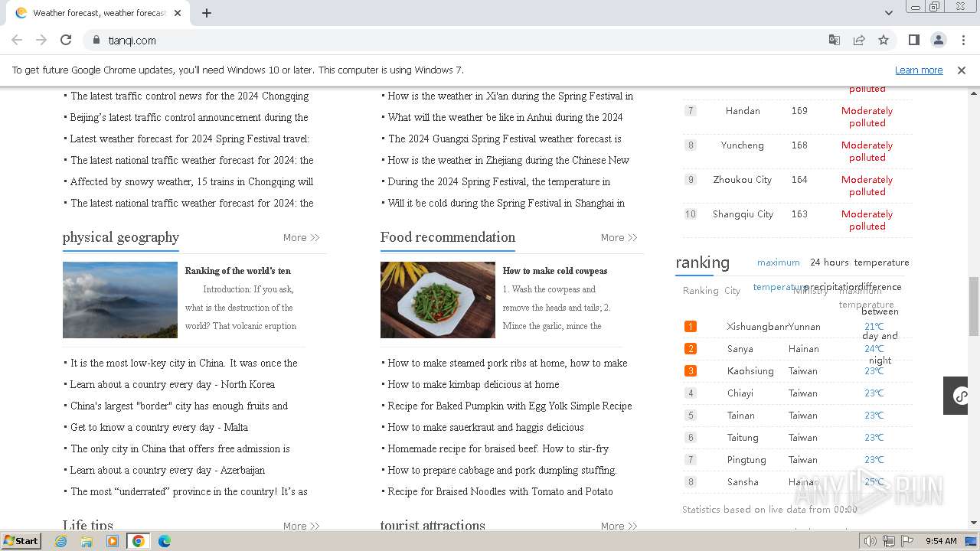This screenshot has height=551, width=980.
Task: Open Shanghai Spring Festival cold article
Action: coord(506,204)
